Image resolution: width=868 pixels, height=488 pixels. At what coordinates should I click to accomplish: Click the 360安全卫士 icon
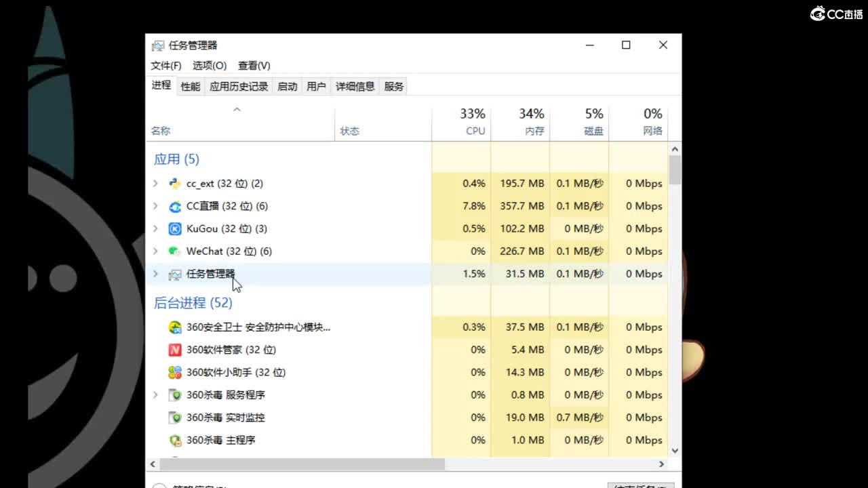(175, 327)
